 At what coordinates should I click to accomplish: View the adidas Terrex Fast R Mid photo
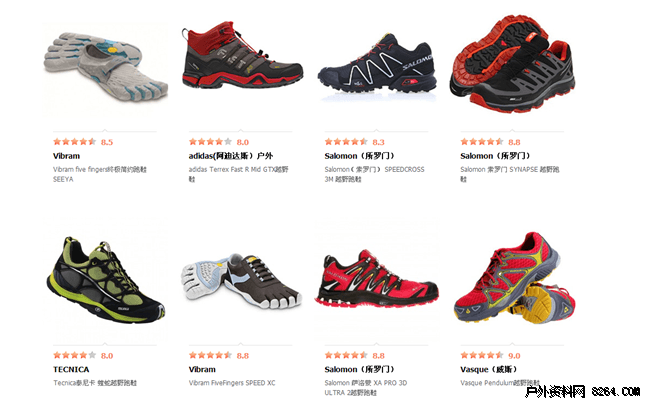[x=243, y=55]
